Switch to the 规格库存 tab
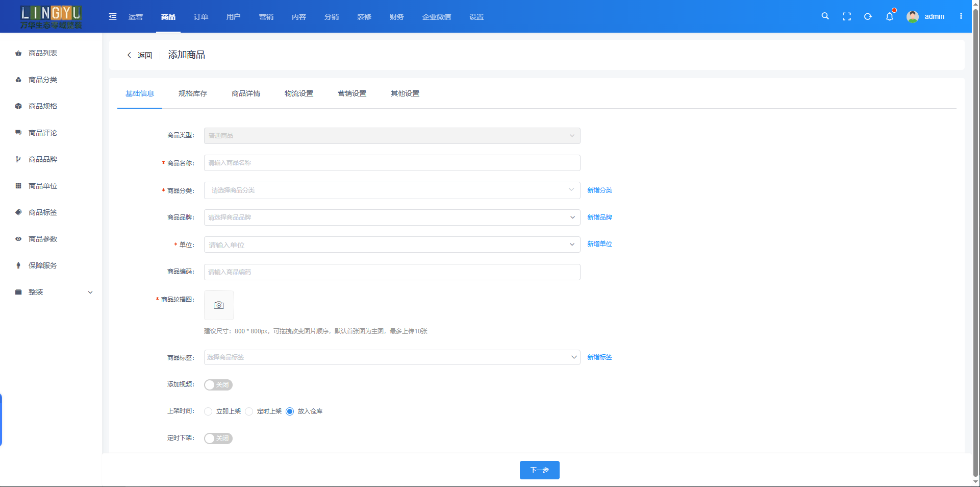 (193, 93)
